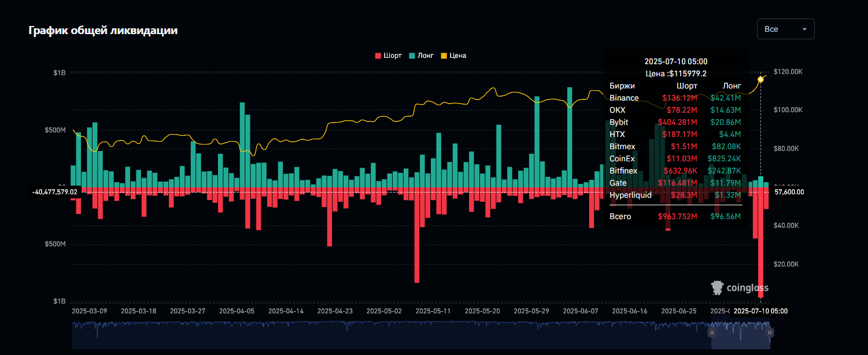The image size is (868, 355).
Task: Click the 2025-04-23 date axis label
Action: click(335, 310)
